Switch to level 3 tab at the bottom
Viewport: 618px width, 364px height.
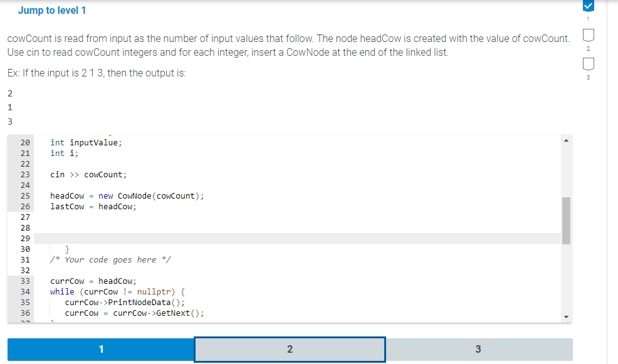tap(478, 350)
